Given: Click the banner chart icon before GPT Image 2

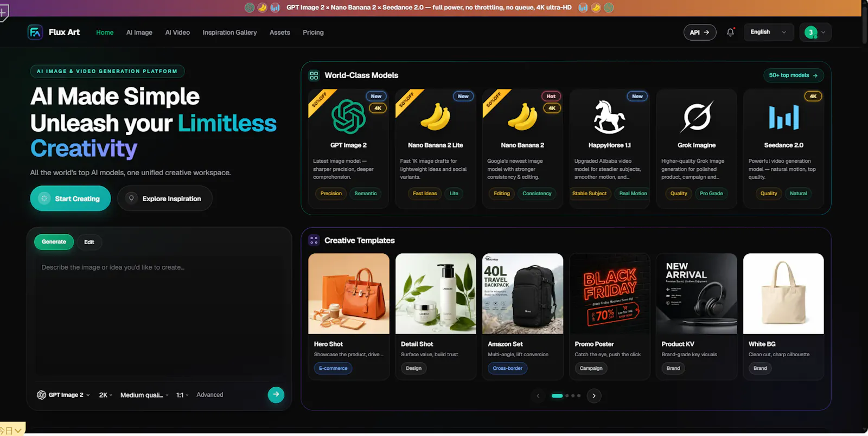Looking at the screenshot, I should (x=275, y=8).
